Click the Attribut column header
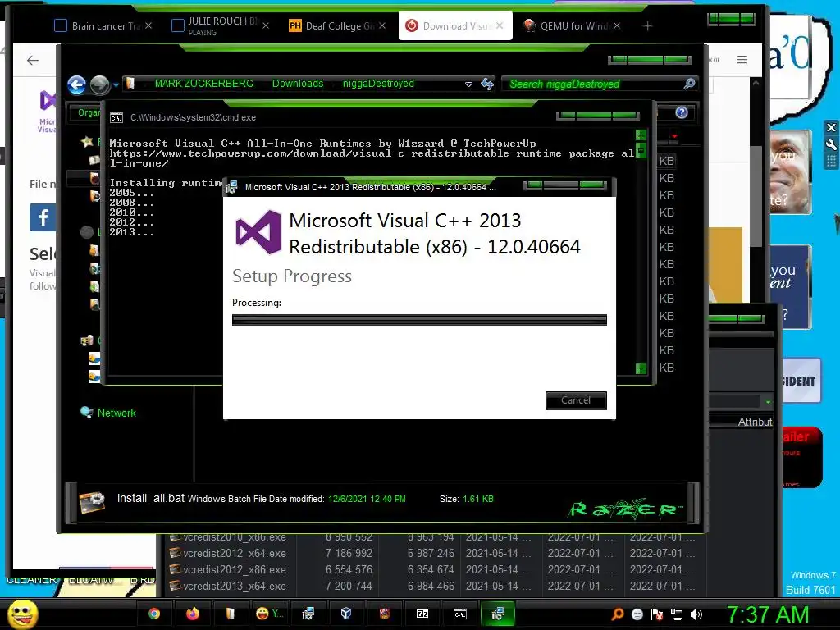Viewport: 840px width, 630px height. point(755,422)
